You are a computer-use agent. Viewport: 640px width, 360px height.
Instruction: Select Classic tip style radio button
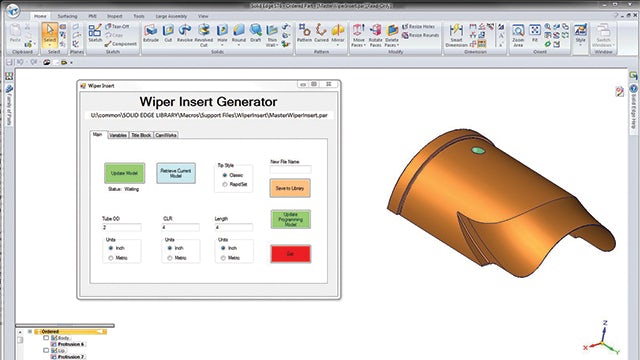pyautogui.click(x=225, y=175)
